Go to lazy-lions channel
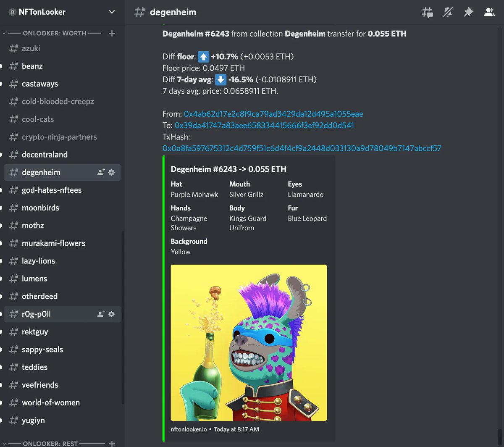The height and width of the screenshot is (447, 504). pos(62,260)
